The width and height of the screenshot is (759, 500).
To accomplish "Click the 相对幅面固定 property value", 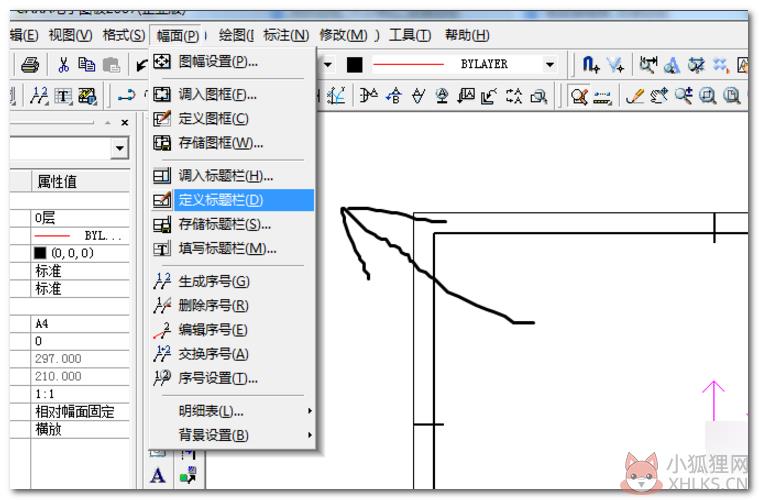I will click(81, 412).
